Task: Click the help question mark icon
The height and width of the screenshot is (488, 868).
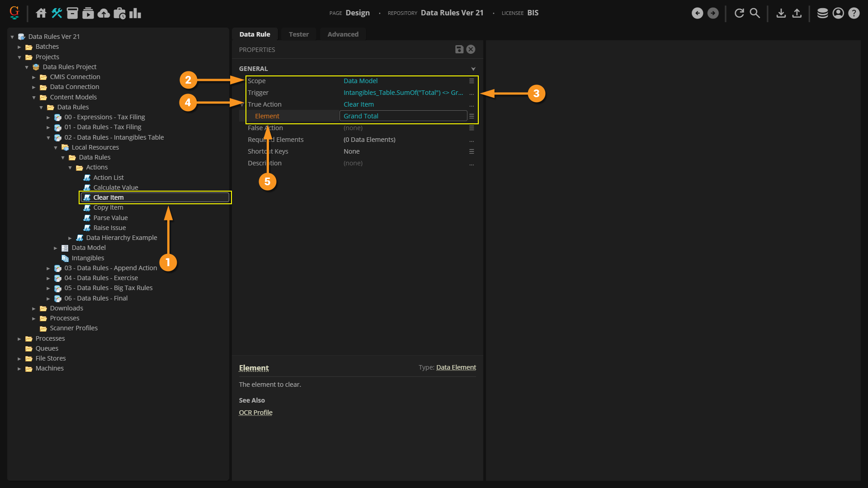Action: tap(854, 13)
